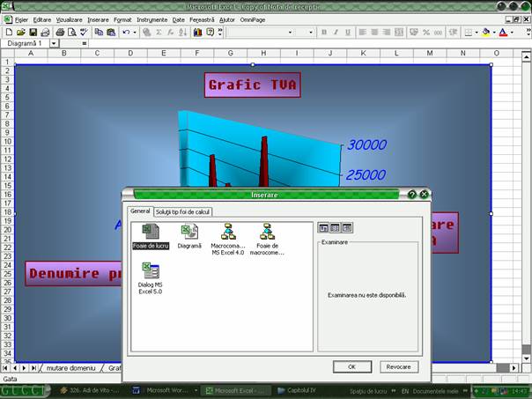Click the Office Assistant help icon
532x399 pixels.
tap(210, 33)
